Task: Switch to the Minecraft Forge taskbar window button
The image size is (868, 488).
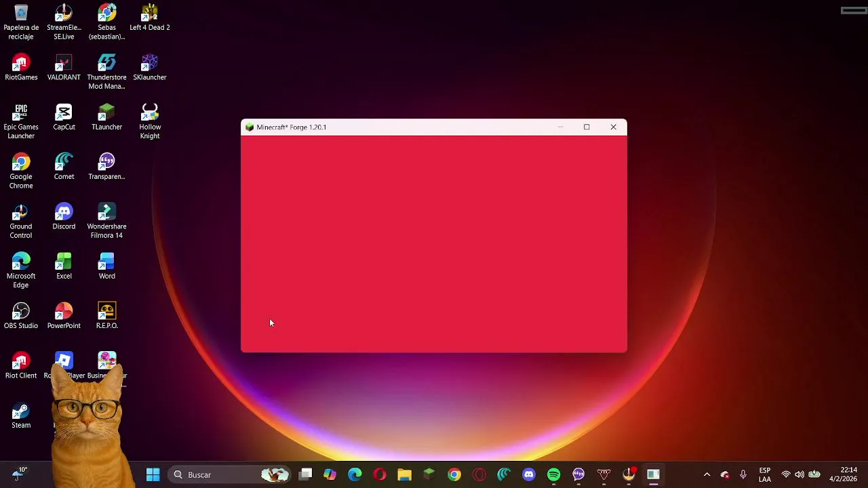Action: coord(653,474)
